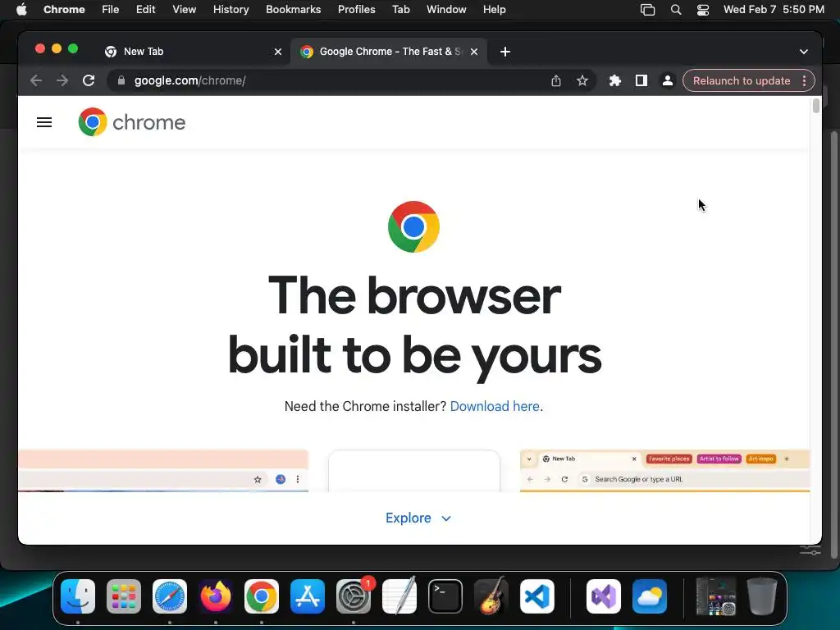Close the Google Chrome tab
840x630 pixels.
point(474,52)
